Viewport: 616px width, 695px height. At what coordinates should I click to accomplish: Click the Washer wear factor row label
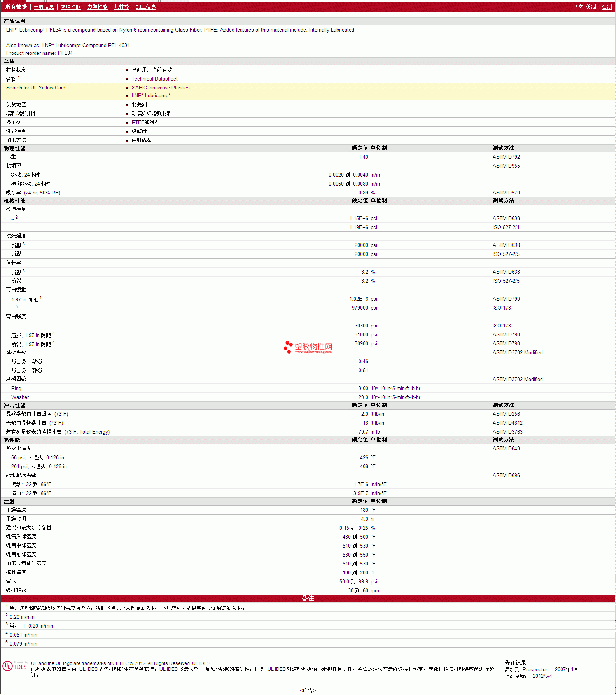click(x=20, y=397)
